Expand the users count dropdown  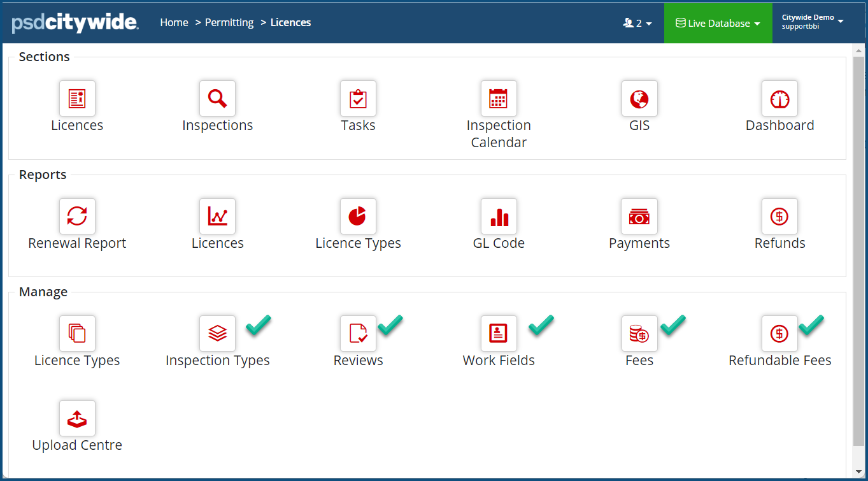tap(637, 24)
